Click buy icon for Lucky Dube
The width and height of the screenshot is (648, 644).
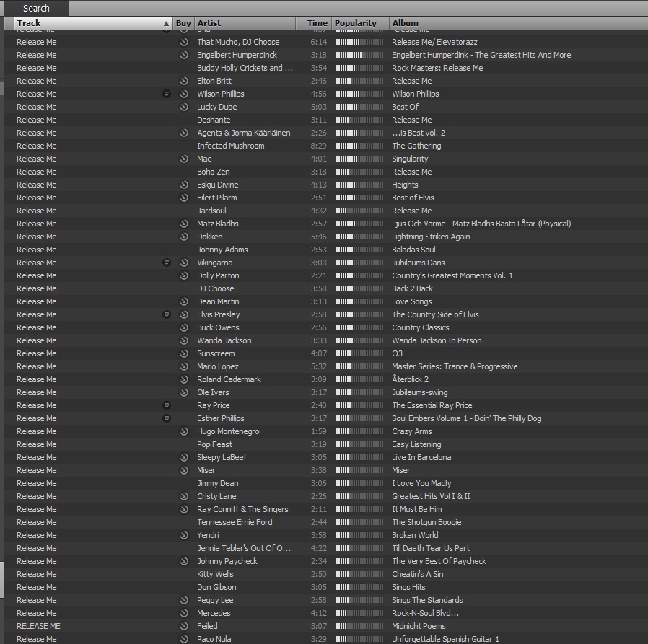(x=184, y=107)
